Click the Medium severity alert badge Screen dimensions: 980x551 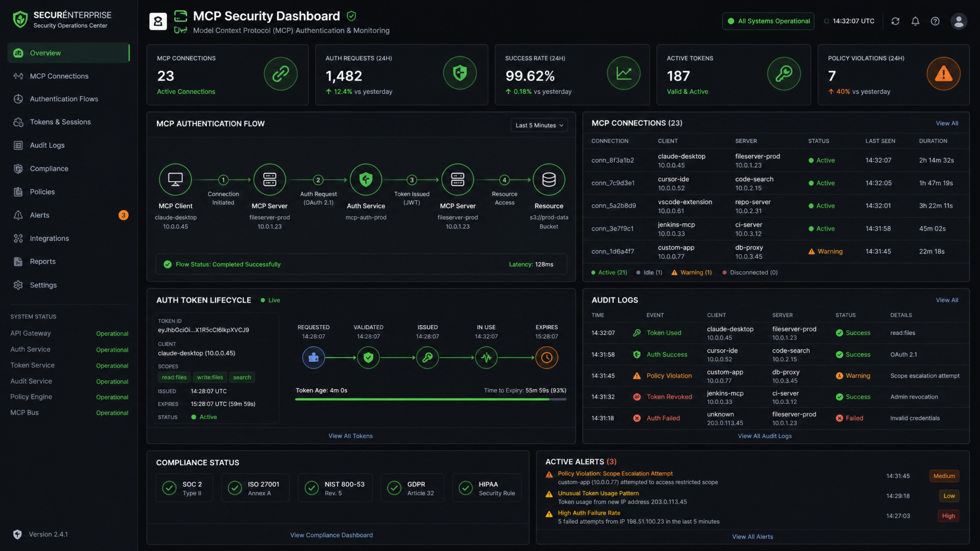944,476
